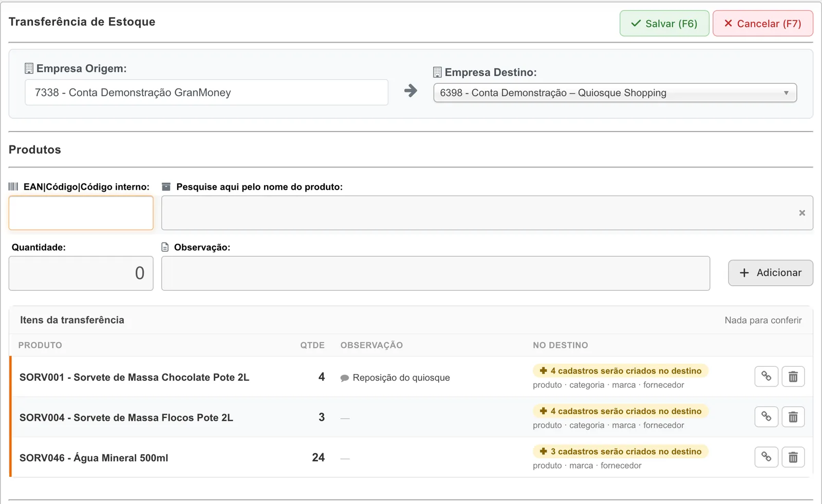Select 'SORV004 - Sorvete de Massa Flocos Pote 2L'
822x504 pixels.
[126, 418]
